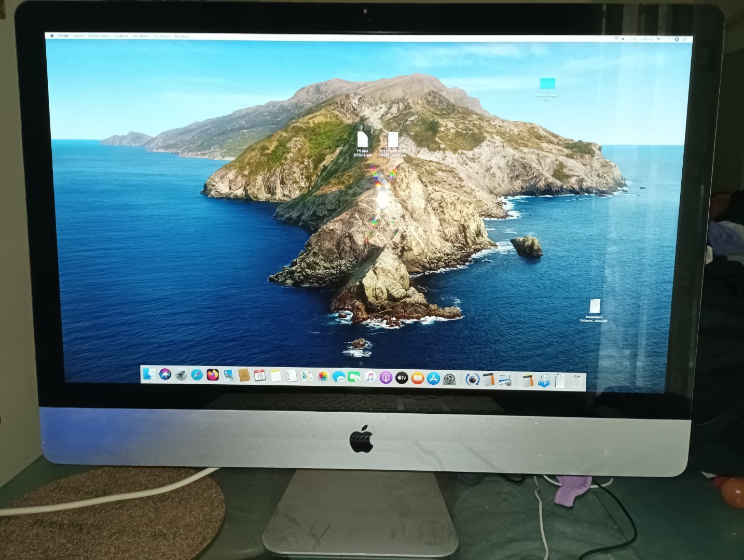Open Podcasts from the Dock
The height and width of the screenshot is (560, 744).
coord(385,378)
